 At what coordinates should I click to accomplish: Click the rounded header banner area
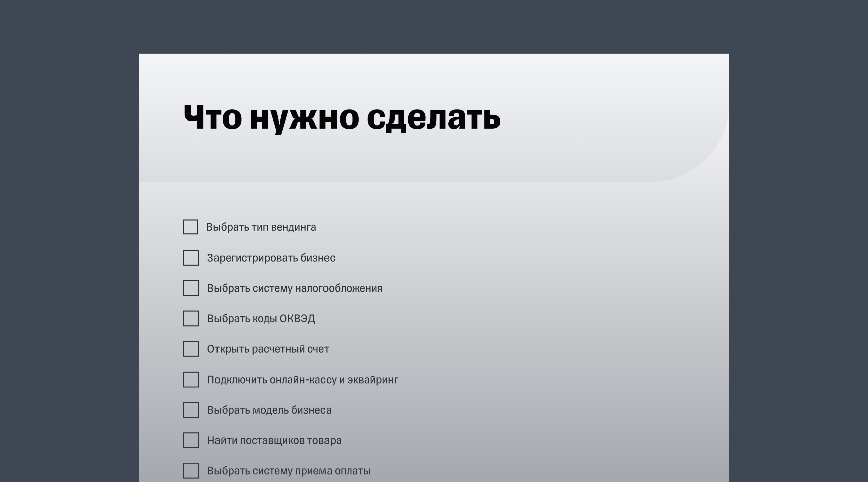[432, 118]
